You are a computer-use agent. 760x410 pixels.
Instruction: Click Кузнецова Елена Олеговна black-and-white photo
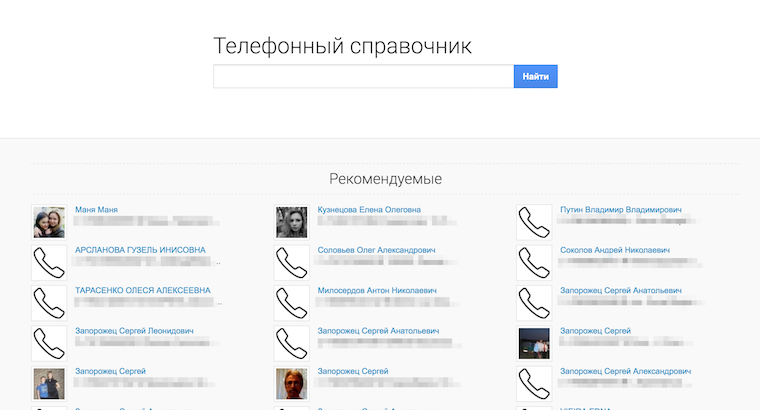(291, 222)
